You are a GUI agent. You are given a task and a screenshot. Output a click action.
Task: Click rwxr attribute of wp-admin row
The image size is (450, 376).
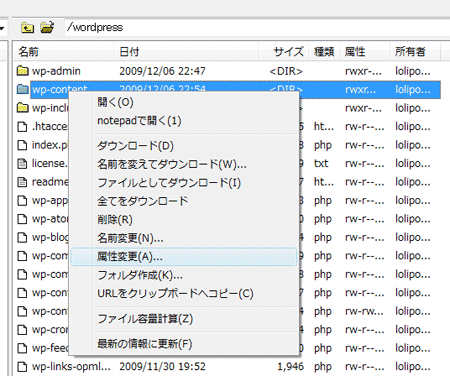(363, 71)
